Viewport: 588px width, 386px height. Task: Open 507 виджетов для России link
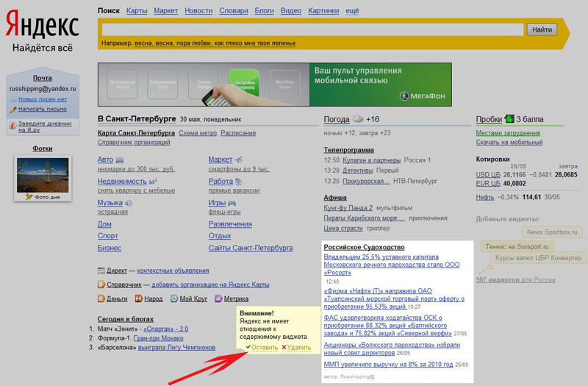(x=515, y=280)
